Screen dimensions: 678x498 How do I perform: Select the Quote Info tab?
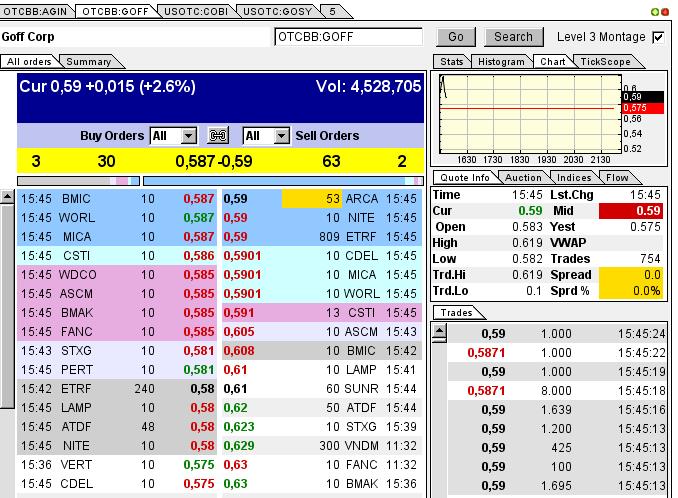point(465,178)
